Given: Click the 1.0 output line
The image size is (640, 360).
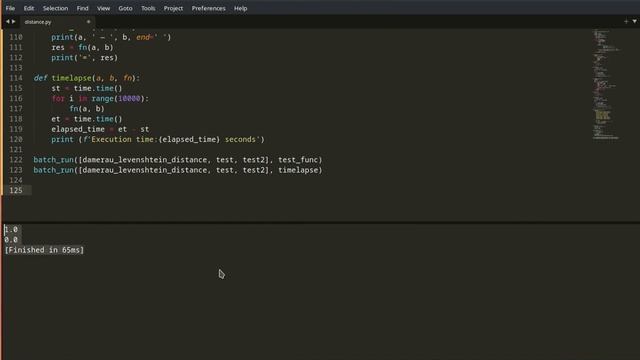Looking at the screenshot, I should tap(11, 229).
